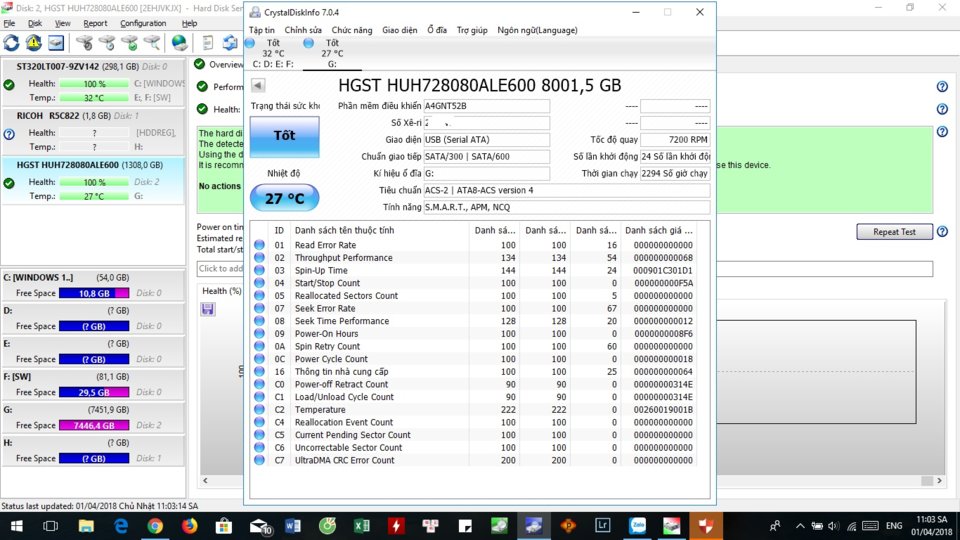Screen dimensions: 960x540
Task: Click the topmost help icon on the right edge
Action: 942,86
